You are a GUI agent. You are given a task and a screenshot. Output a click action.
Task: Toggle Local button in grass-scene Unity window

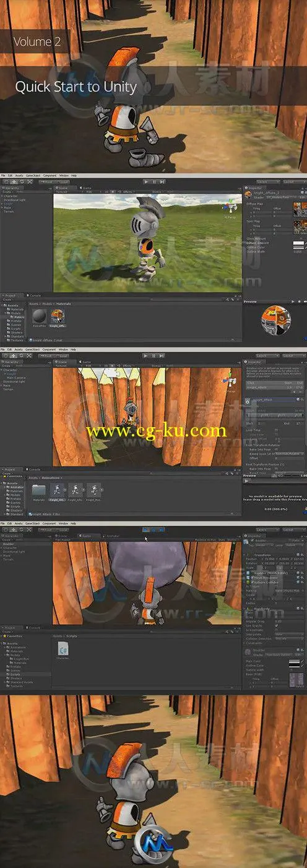coord(63,181)
